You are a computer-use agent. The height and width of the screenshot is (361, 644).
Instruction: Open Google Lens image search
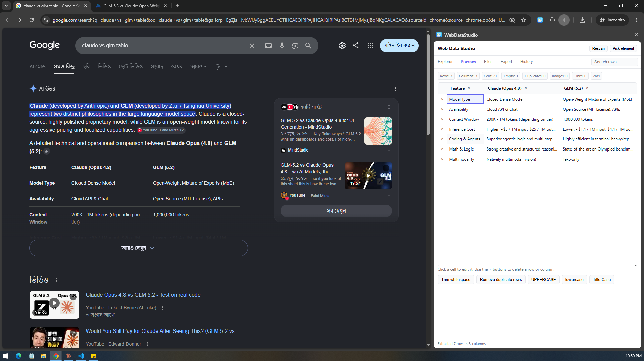pyautogui.click(x=295, y=46)
